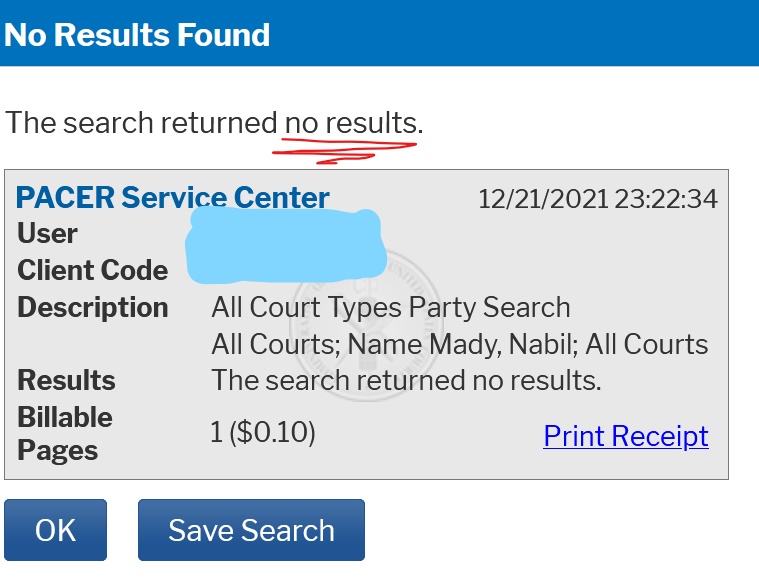Click the All Court Types Party Search text
Image resolution: width=759 pixels, height=584 pixels.
pyautogui.click(x=391, y=307)
